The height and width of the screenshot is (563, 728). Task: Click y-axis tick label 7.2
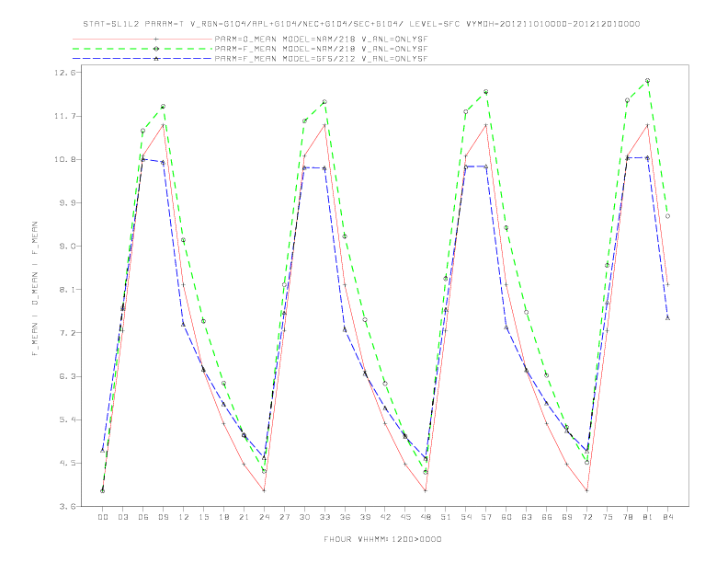[x=67, y=333]
